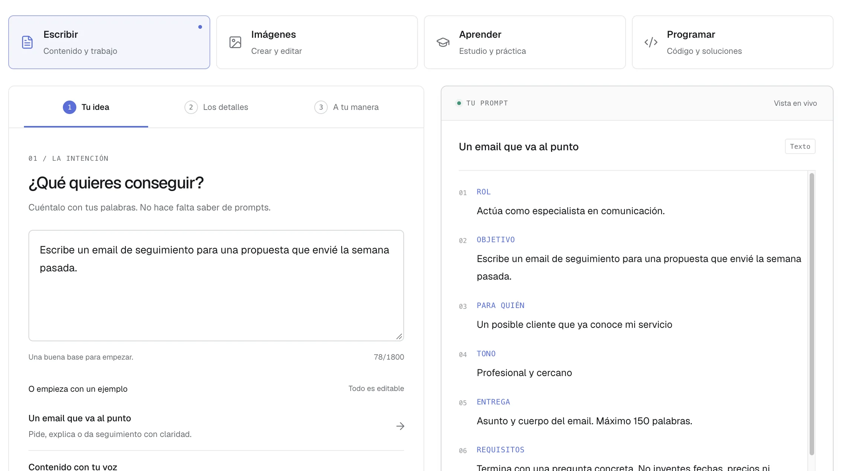Screen dimensions: 868x471
Task: Click the green live status dot
Action: (459, 103)
